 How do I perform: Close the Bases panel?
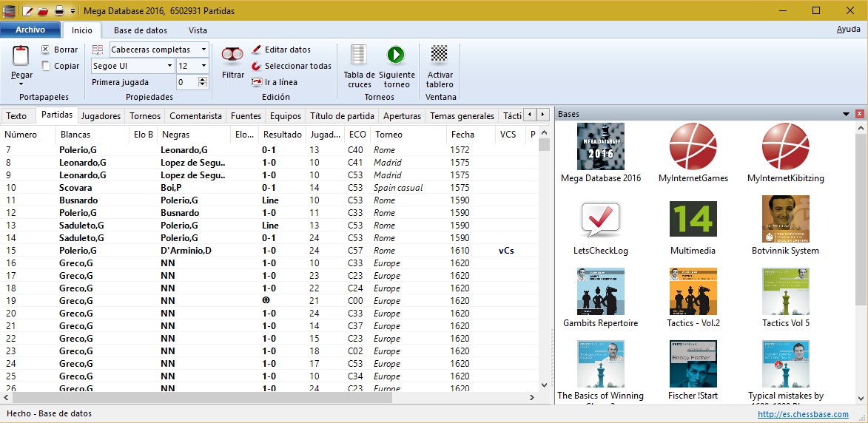click(x=860, y=114)
